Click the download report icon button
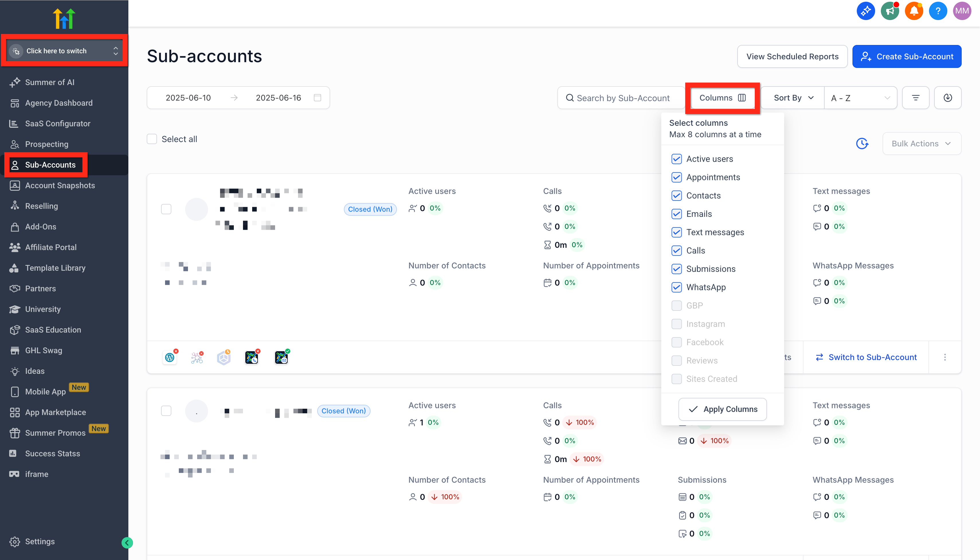Image resolution: width=980 pixels, height=560 pixels. tap(948, 98)
